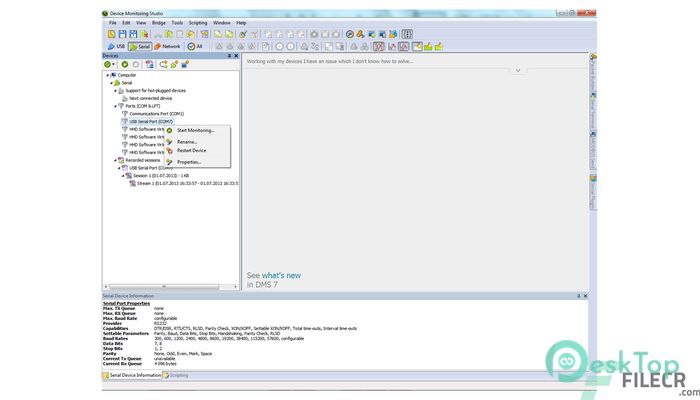The height and width of the screenshot is (400, 700).
Task: Click the green Serial node icon in tree
Action: pyautogui.click(x=117, y=83)
